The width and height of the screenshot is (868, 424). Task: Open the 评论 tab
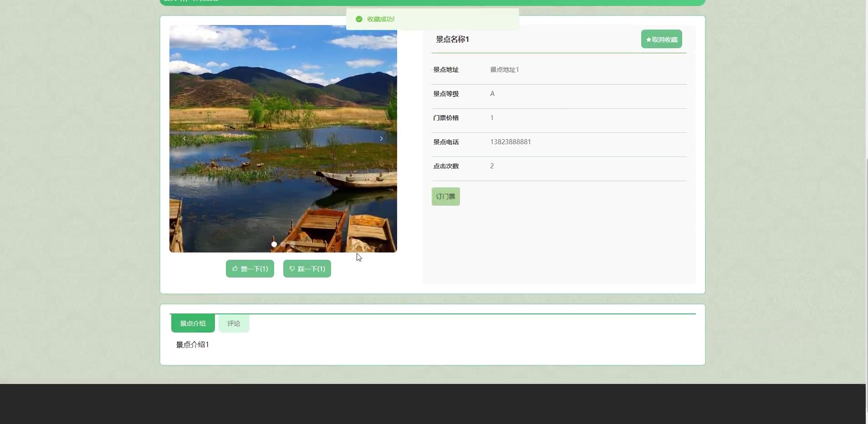(x=234, y=323)
